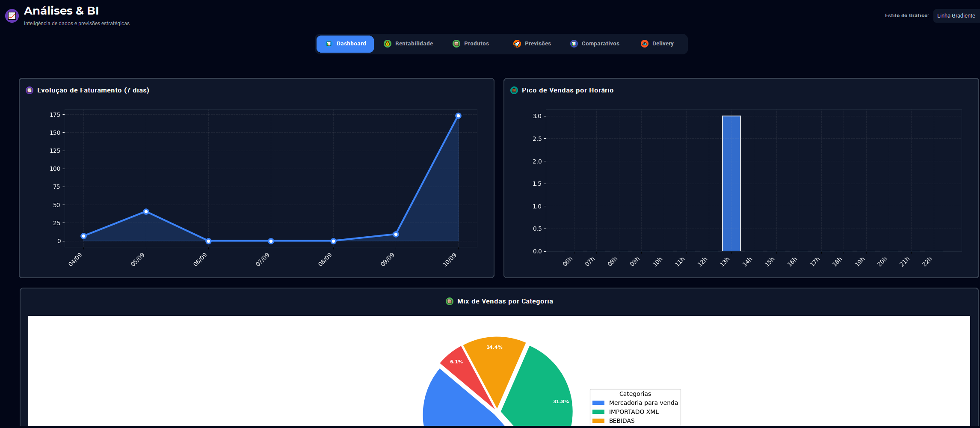Viewport: 980px width, 428px height.
Task: Click the green IMPORTADO XML legend swatch
Action: coord(598,412)
